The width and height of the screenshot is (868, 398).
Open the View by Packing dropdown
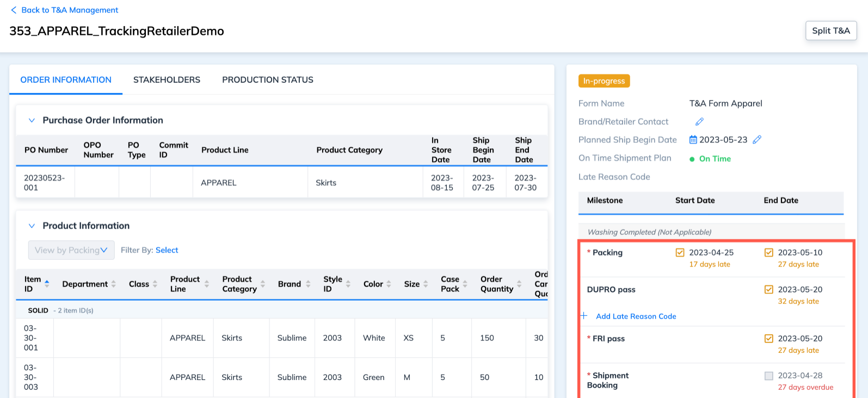71,250
